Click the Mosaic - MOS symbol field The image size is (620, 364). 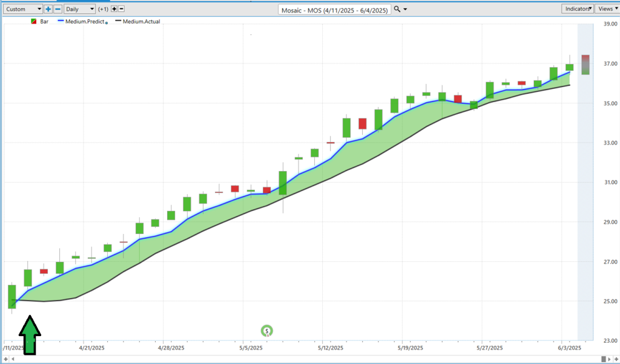click(x=335, y=9)
